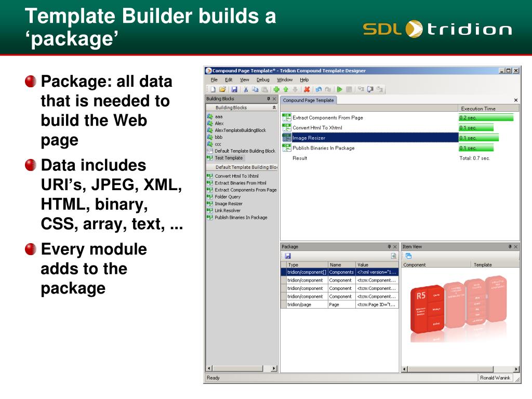Screen dimensions: 532x399
Task: Click the red X Delete icon
Action: (x=307, y=89)
